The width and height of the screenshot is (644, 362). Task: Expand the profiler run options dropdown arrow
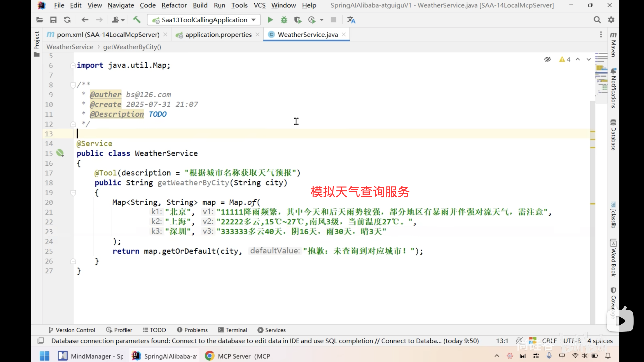coord(322,20)
